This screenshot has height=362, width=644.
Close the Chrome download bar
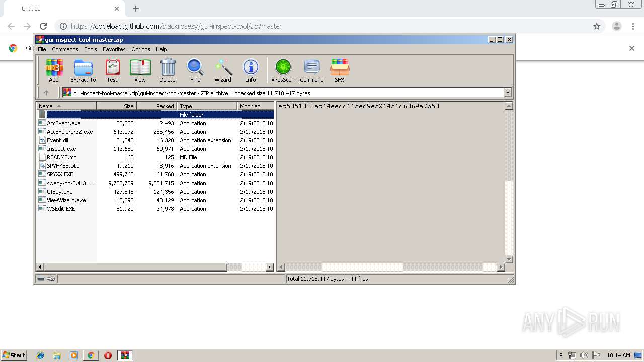[632, 48]
